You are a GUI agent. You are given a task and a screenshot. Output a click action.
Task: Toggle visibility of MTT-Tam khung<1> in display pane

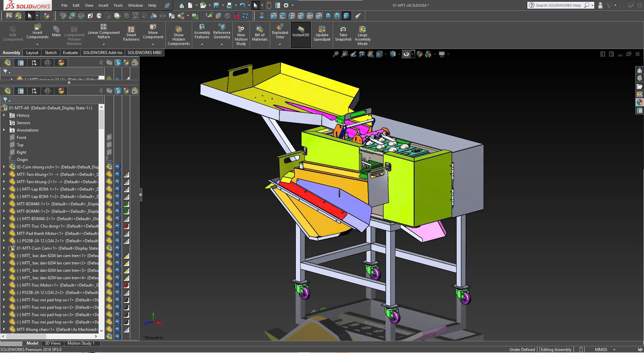pyautogui.click(x=109, y=174)
